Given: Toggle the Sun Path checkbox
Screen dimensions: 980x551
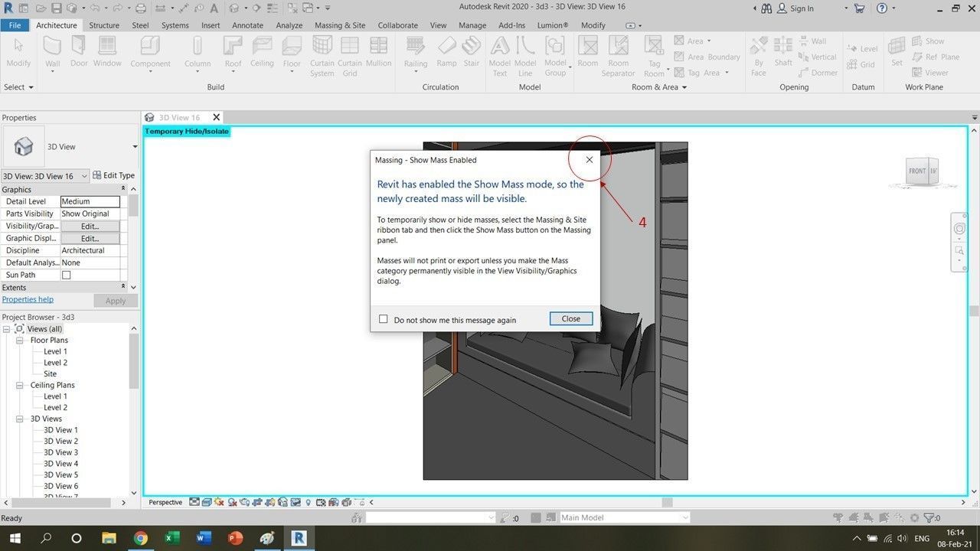Looking at the screenshot, I should point(66,275).
